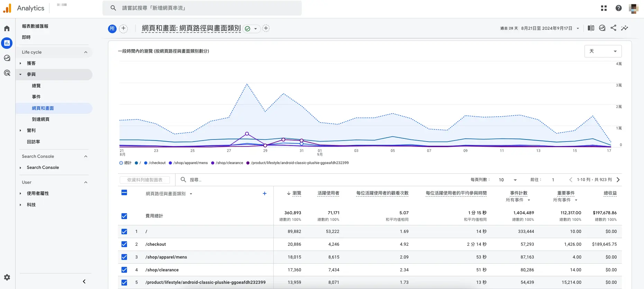Expand the 獲客 tree item
The width and height of the screenshot is (644, 289).
point(20,63)
